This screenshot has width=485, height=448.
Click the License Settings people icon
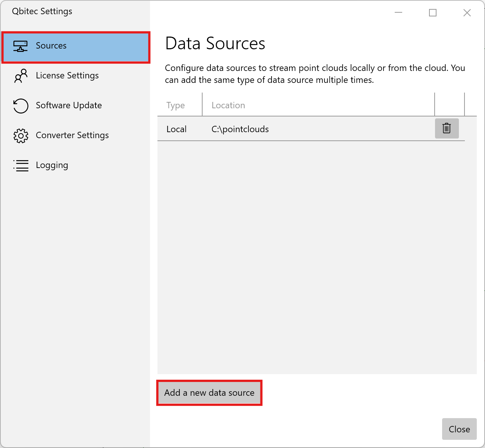[x=21, y=76]
